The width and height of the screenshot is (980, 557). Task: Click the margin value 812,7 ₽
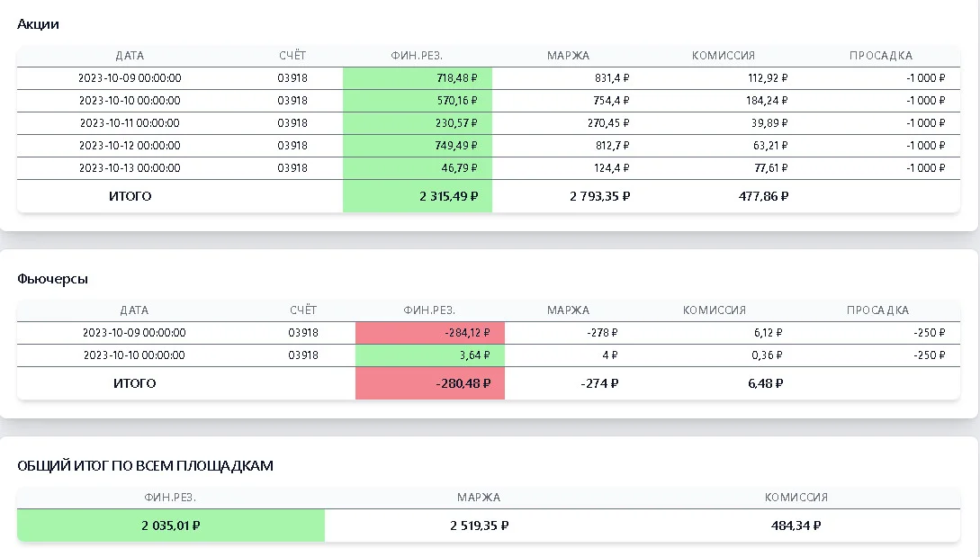pyautogui.click(x=613, y=146)
